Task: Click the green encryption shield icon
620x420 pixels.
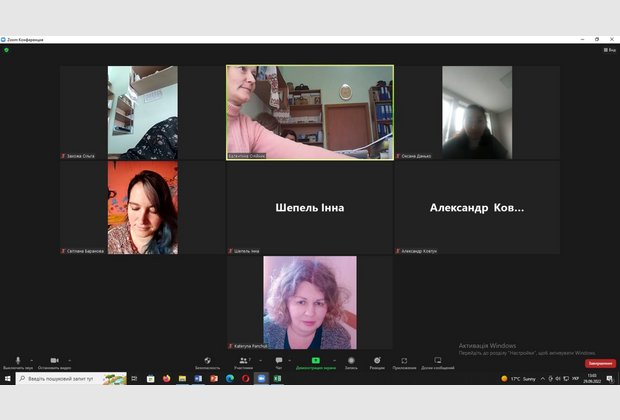Action: pyautogui.click(x=6, y=49)
